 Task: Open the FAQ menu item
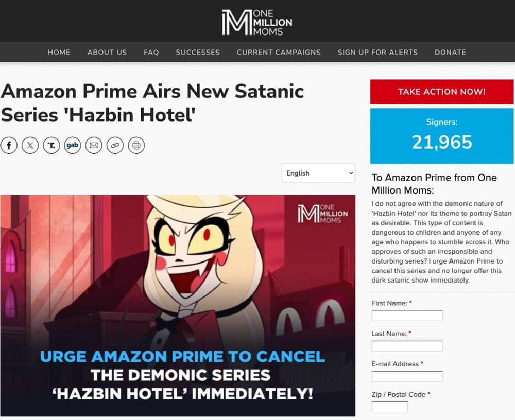[151, 52]
